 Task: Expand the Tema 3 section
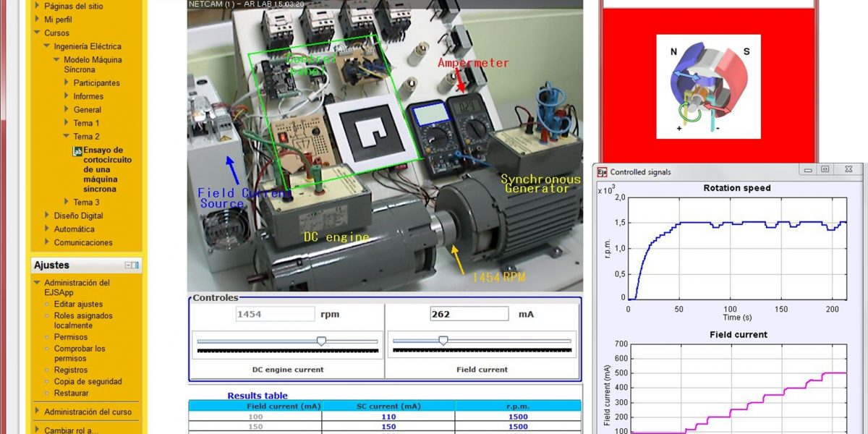point(67,203)
